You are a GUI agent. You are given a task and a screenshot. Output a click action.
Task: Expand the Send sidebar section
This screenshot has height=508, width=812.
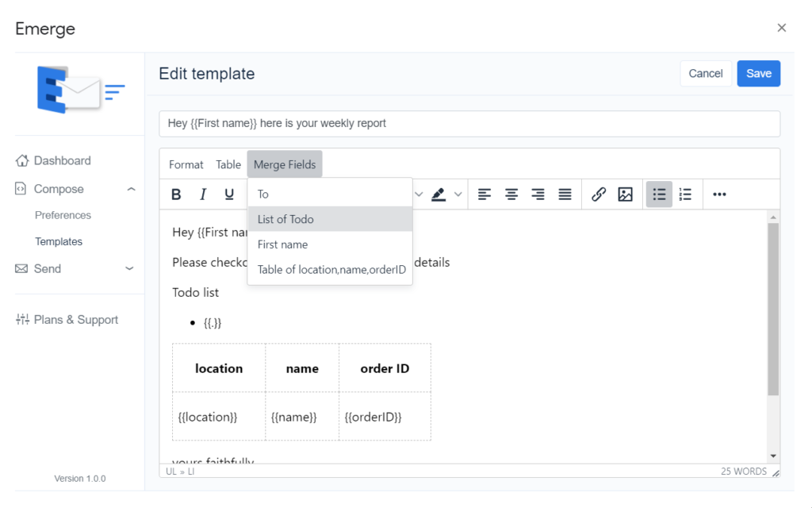tap(130, 269)
